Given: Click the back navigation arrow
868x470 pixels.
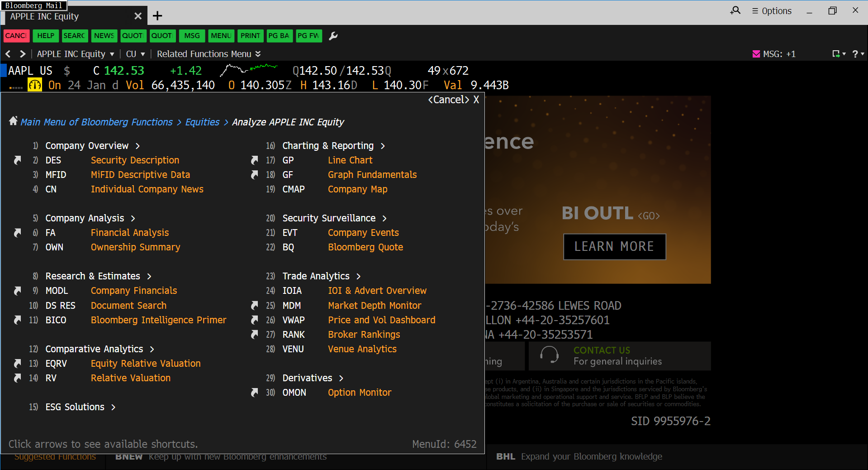Looking at the screenshot, I should click(8, 54).
